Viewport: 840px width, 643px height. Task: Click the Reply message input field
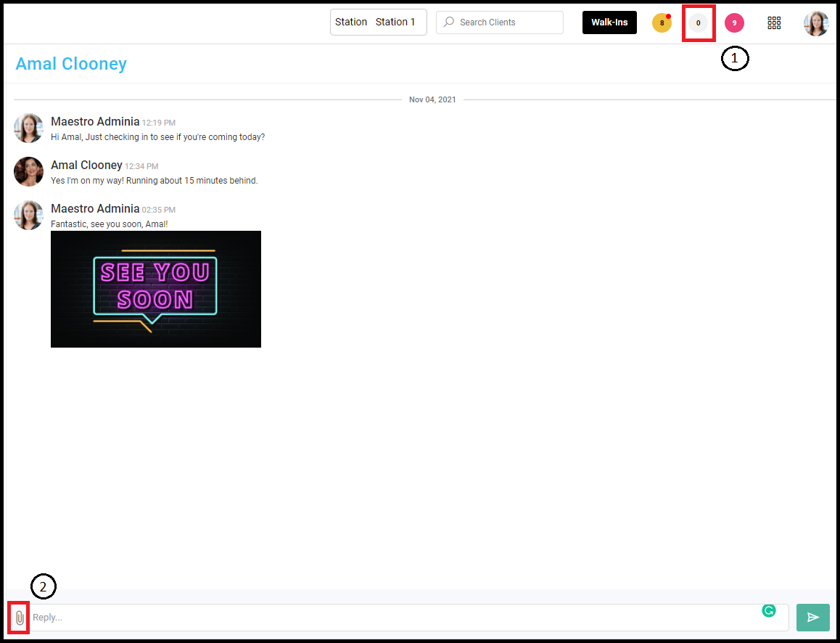coord(408,618)
